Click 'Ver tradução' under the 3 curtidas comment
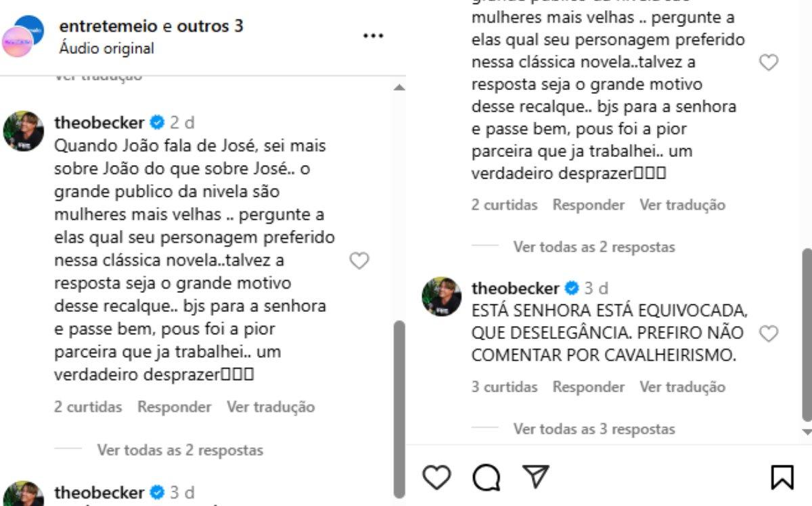Image resolution: width=812 pixels, height=506 pixels. (x=682, y=387)
